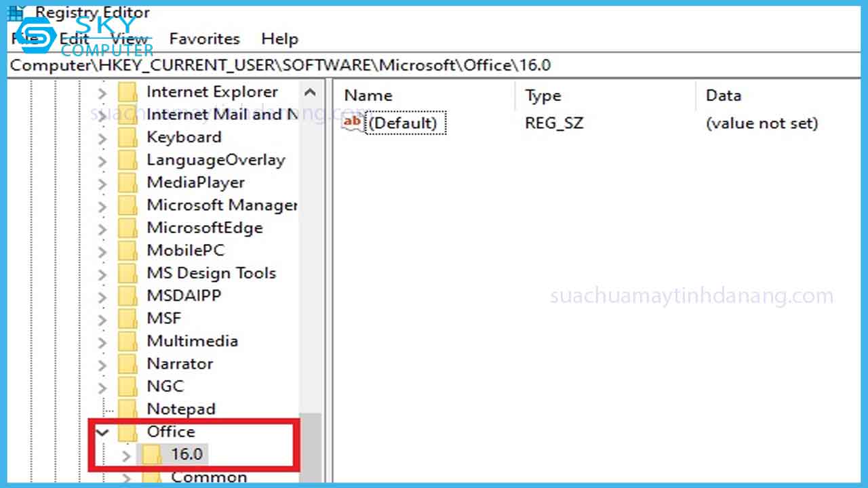868x488 pixels.
Task: Click the Office folder icon
Action: point(127,432)
